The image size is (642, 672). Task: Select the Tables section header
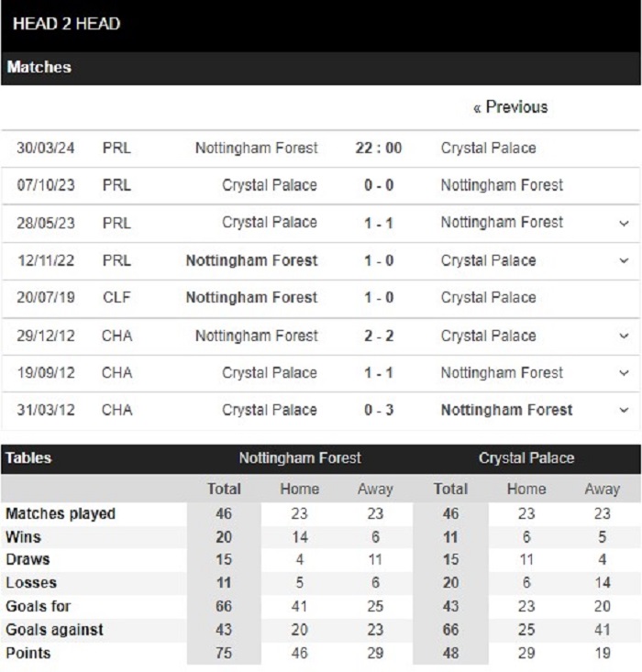28,458
